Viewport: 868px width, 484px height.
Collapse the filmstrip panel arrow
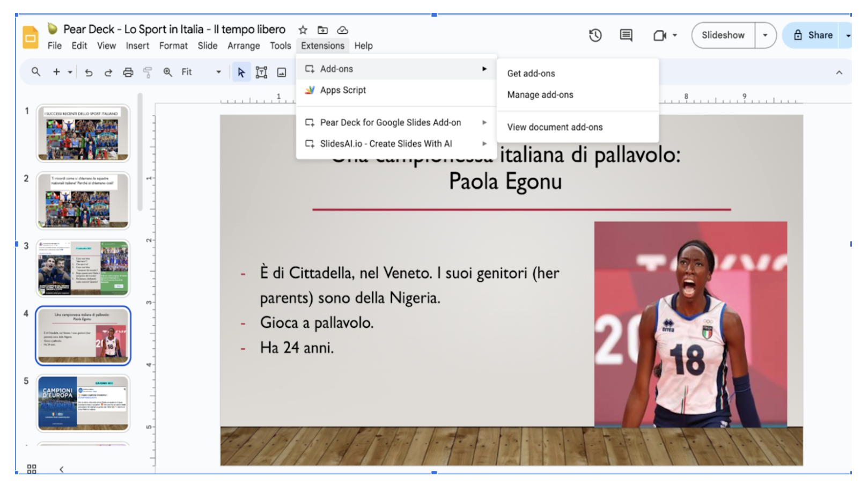[62, 469]
